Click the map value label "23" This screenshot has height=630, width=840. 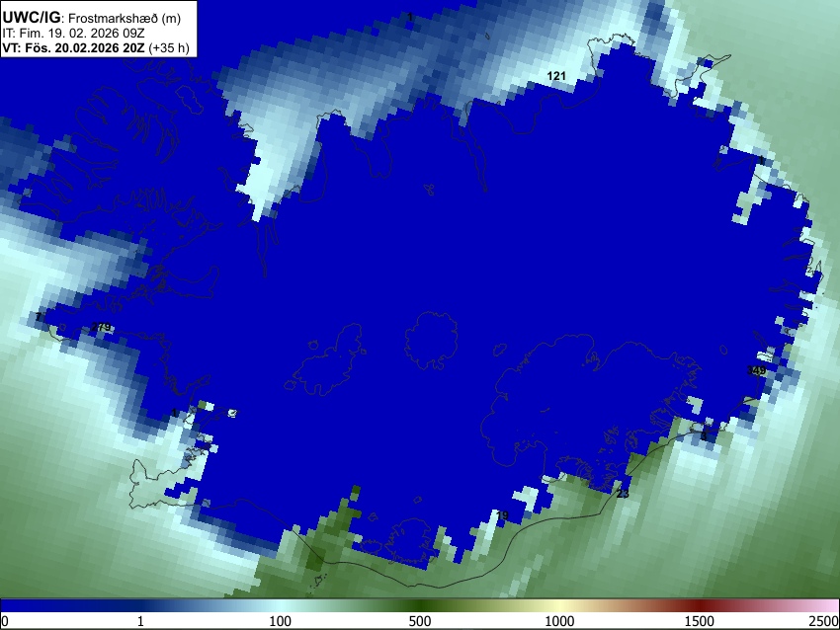pyautogui.click(x=623, y=494)
